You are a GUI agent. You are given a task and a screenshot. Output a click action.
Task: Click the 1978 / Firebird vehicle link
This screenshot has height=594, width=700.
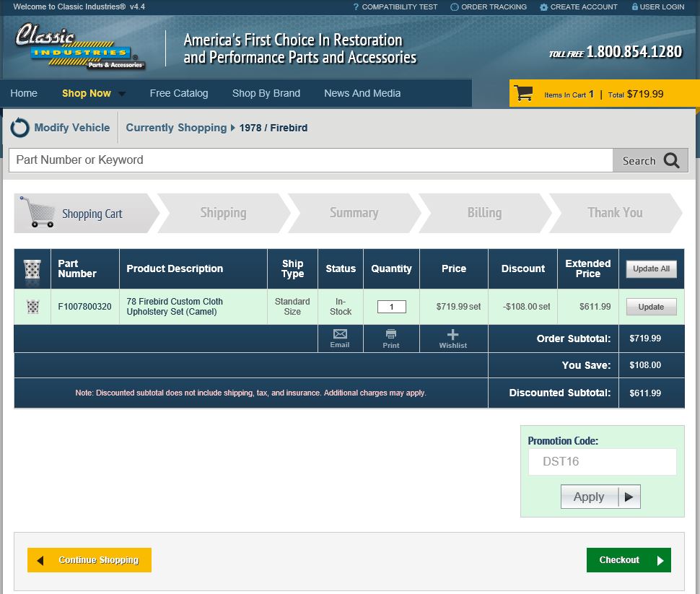coord(274,128)
